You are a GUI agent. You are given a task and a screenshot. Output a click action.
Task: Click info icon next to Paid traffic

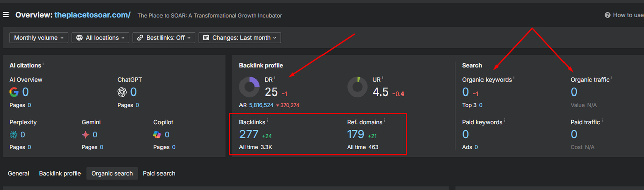(x=602, y=121)
